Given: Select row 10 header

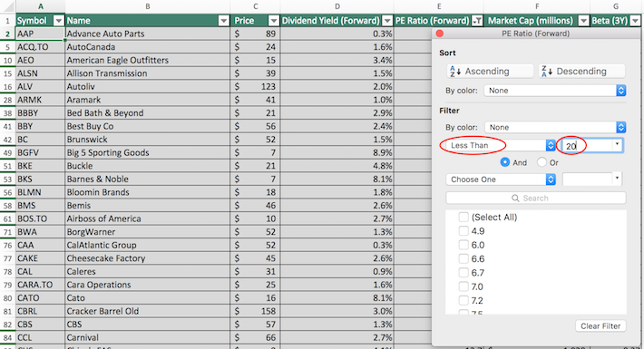Looking at the screenshot, I should [7, 61].
